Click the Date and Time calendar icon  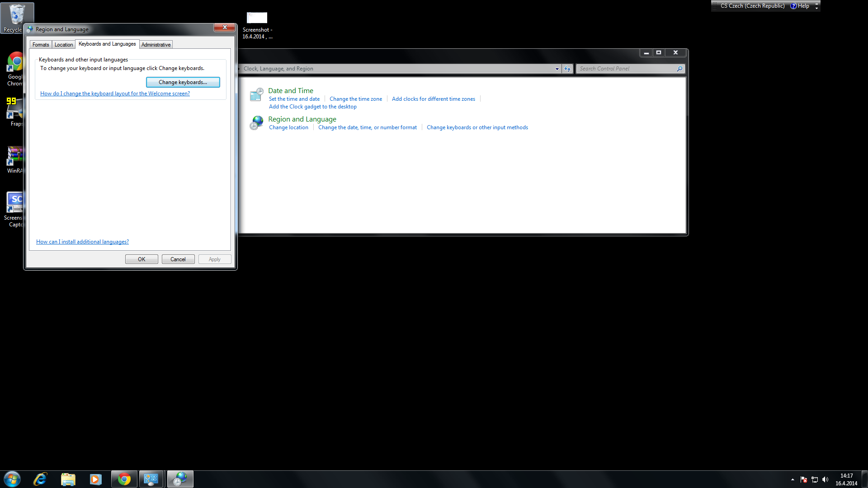(x=256, y=94)
